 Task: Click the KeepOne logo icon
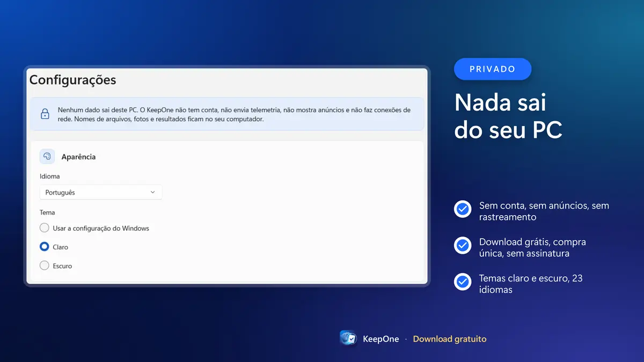pyautogui.click(x=349, y=338)
